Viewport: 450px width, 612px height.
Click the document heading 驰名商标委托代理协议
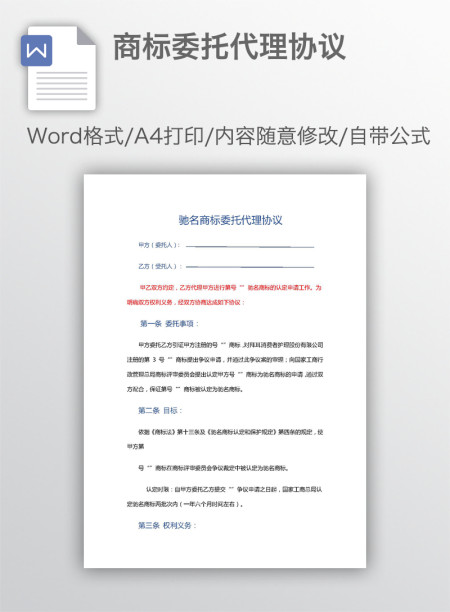230,220
